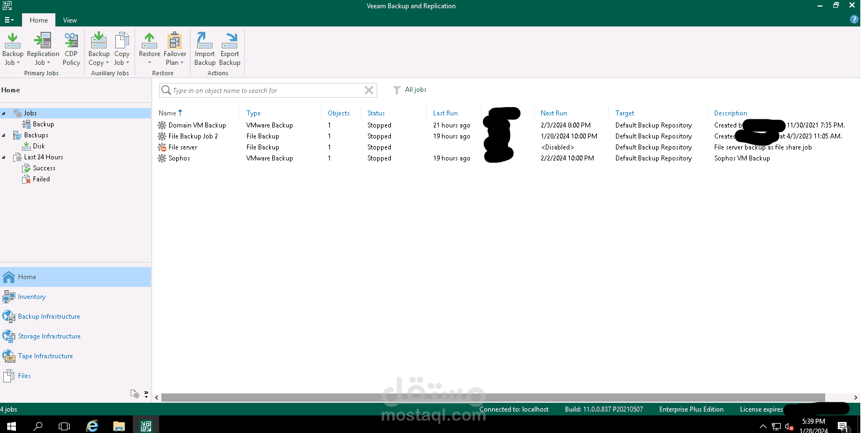Open the Replication Job ribbon button
Viewport: 868px width, 433px height.
[x=43, y=49]
